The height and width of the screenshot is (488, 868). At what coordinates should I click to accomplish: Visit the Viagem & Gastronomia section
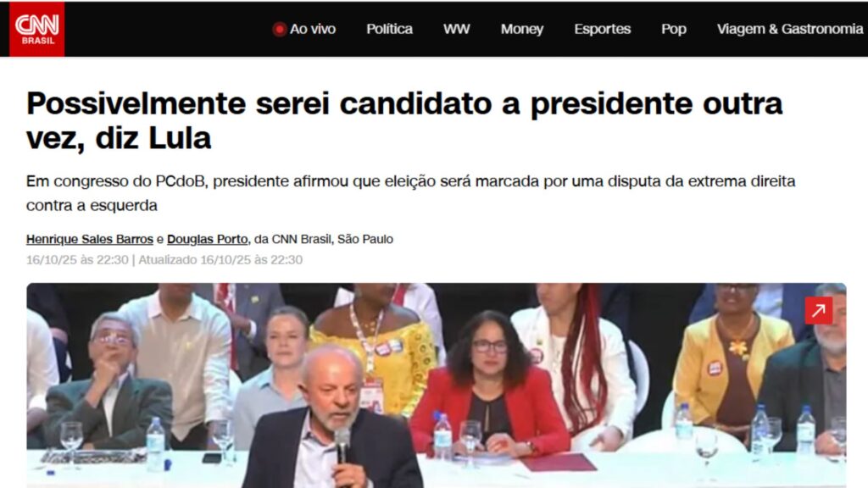tap(790, 30)
